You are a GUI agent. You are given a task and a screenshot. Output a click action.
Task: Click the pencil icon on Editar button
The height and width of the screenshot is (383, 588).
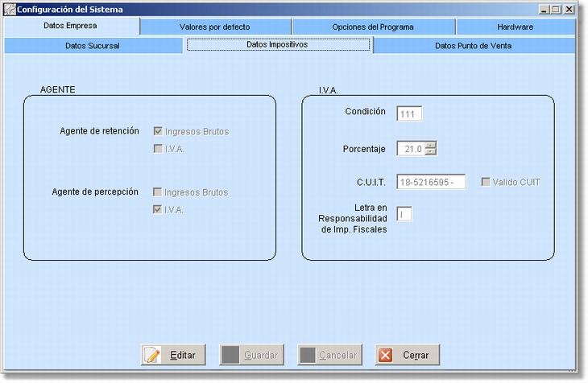pyautogui.click(x=153, y=355)
